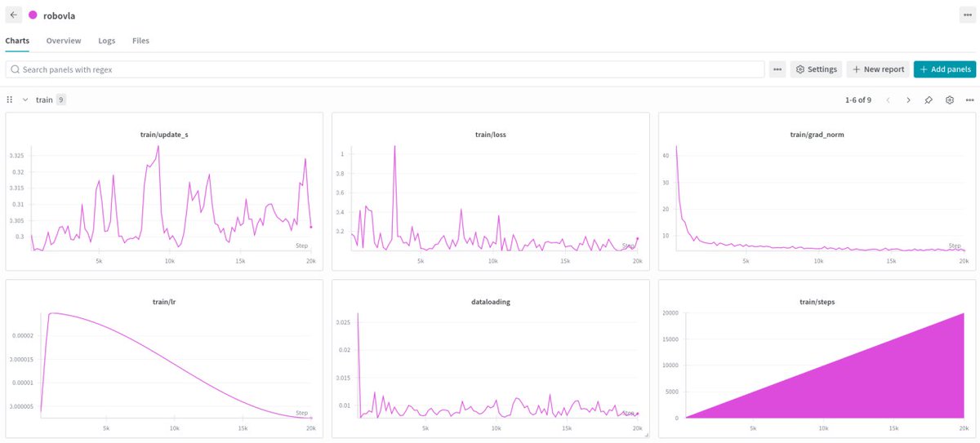
Task: Click the train/loss chart title
Action: (x=490, y=135)
